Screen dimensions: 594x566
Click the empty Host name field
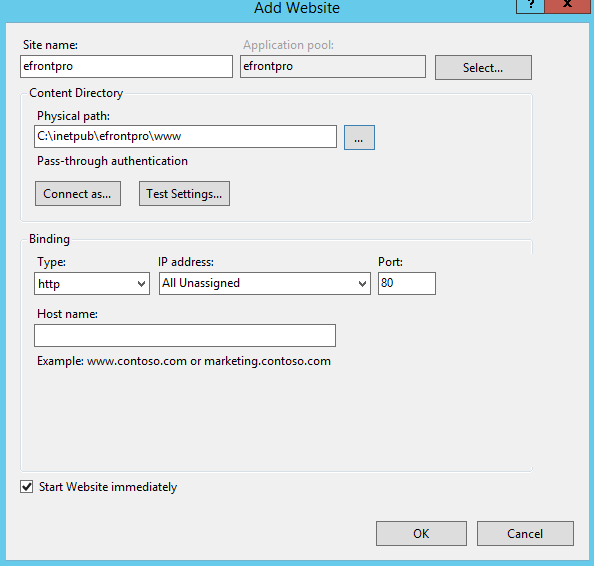[185, 335]
